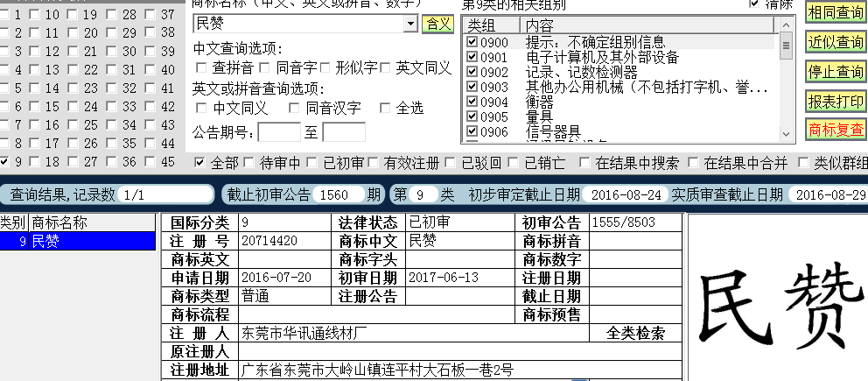Filter by 已销亡 status

tap(514, 162)
